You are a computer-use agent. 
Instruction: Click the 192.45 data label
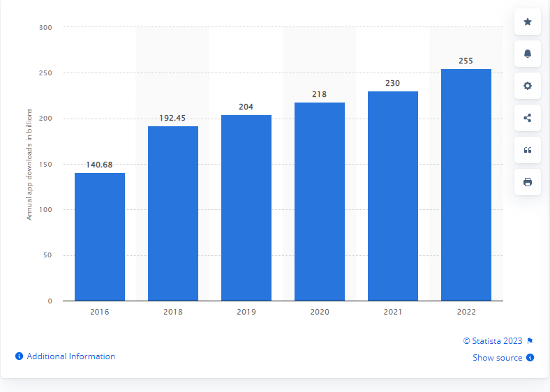(172, 118)
